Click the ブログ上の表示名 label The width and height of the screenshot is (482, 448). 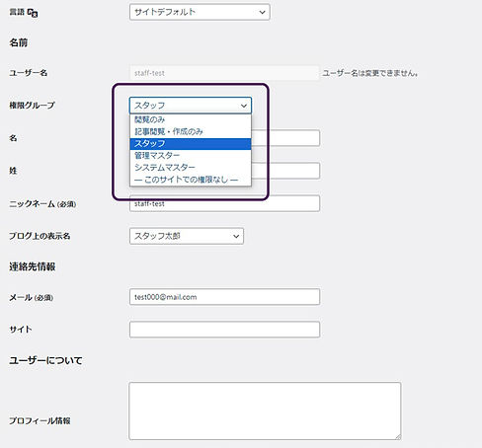pyautogui.click(x=40, y=236)
